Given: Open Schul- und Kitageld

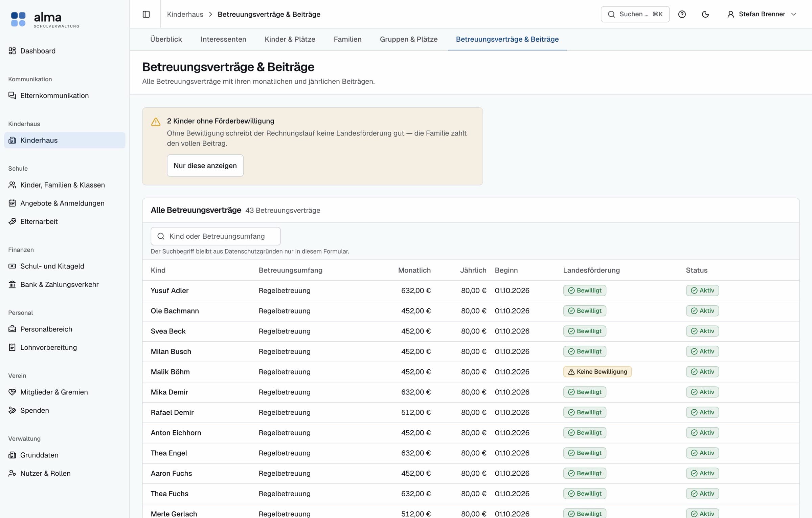Looking at the screenshot, I should point(65,266).
